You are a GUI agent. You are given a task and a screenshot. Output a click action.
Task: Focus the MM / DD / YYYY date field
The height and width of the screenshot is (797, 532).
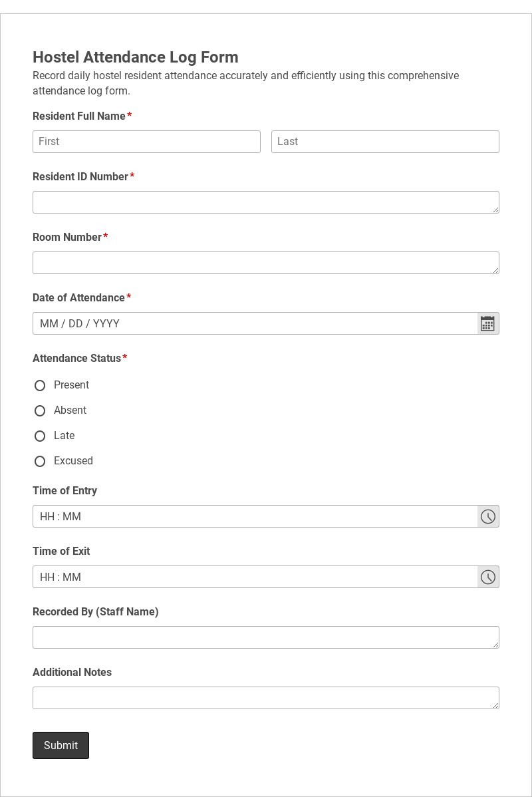click(x=255, y=323)
